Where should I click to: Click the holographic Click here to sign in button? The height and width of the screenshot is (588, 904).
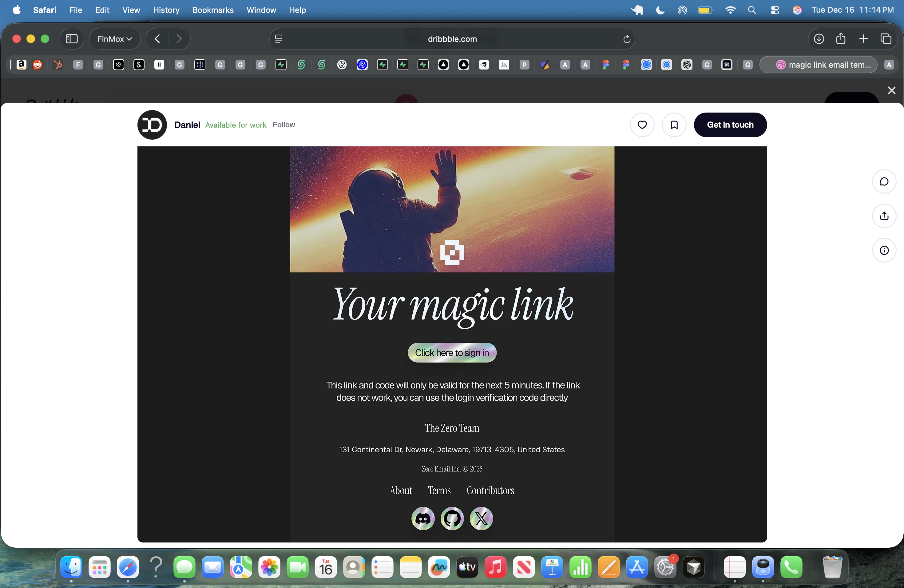(x=452, y=352)
